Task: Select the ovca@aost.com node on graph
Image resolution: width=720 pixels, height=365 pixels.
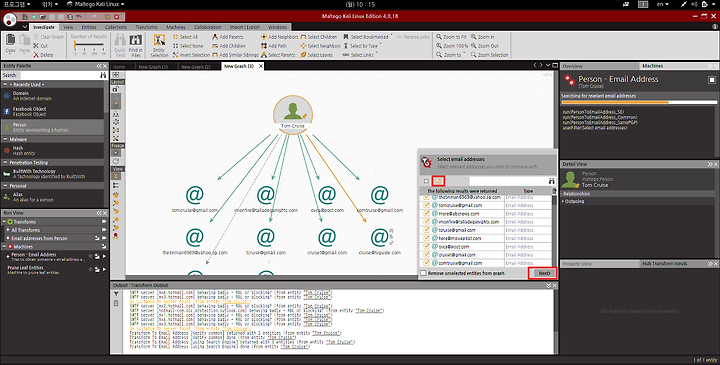Action: click(x=327, y=199)
